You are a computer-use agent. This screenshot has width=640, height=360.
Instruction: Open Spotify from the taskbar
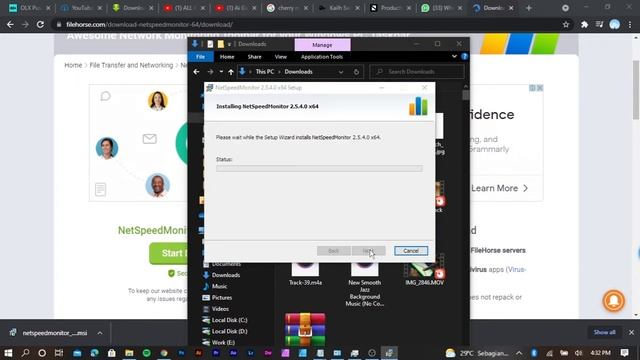[147, 353]
